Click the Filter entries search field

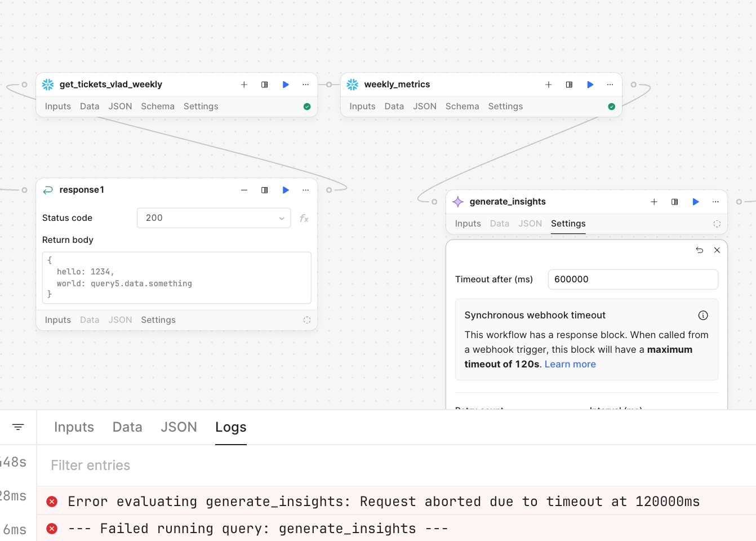point(394,465)
